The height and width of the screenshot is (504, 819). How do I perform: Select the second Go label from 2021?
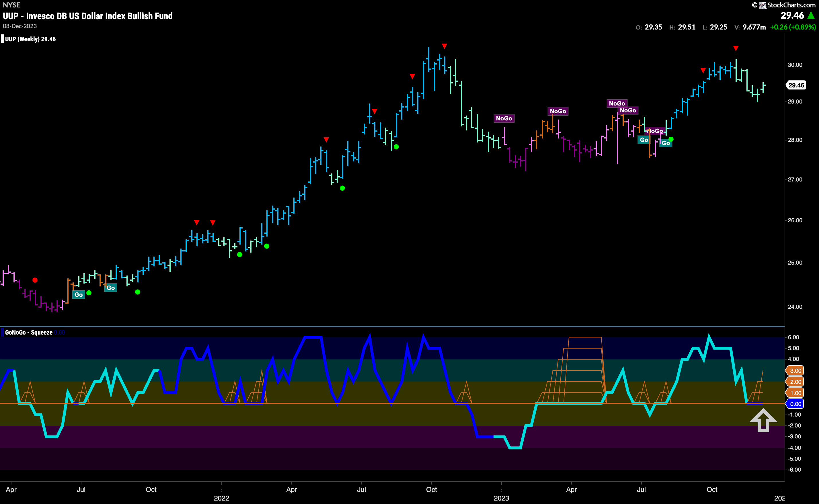pyautogui.click(x=111, y=288)
